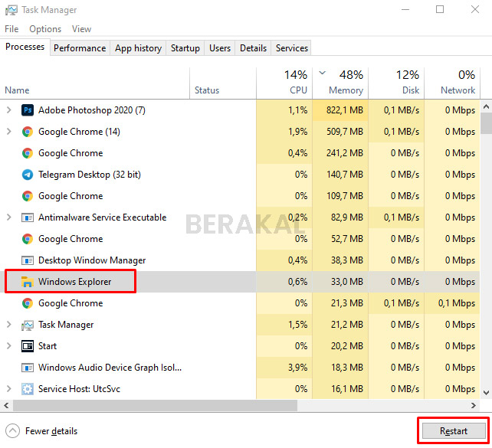The image size is (492, 448).
Task: Click the Telegram Desktop icon
Action: [28, 175]
